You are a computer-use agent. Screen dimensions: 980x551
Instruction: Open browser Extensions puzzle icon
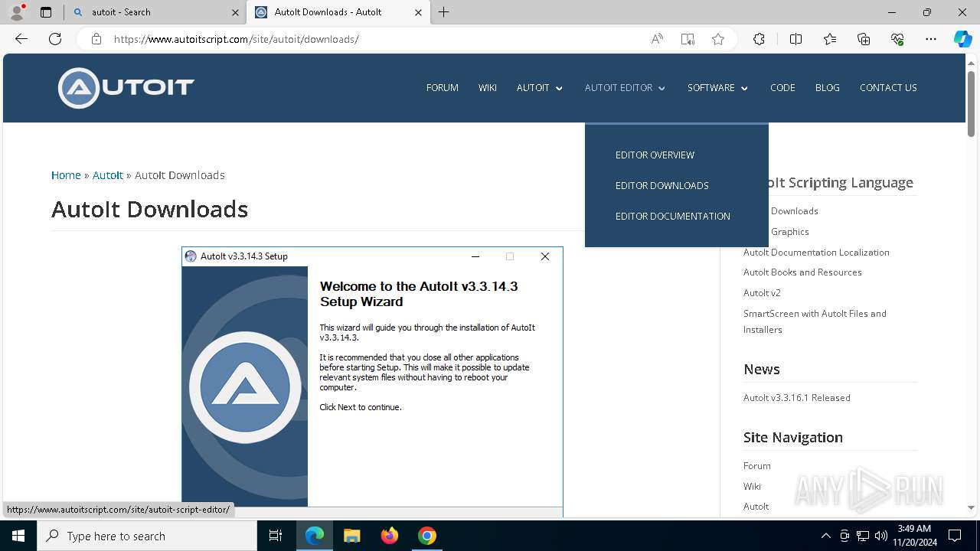[759, 39]
